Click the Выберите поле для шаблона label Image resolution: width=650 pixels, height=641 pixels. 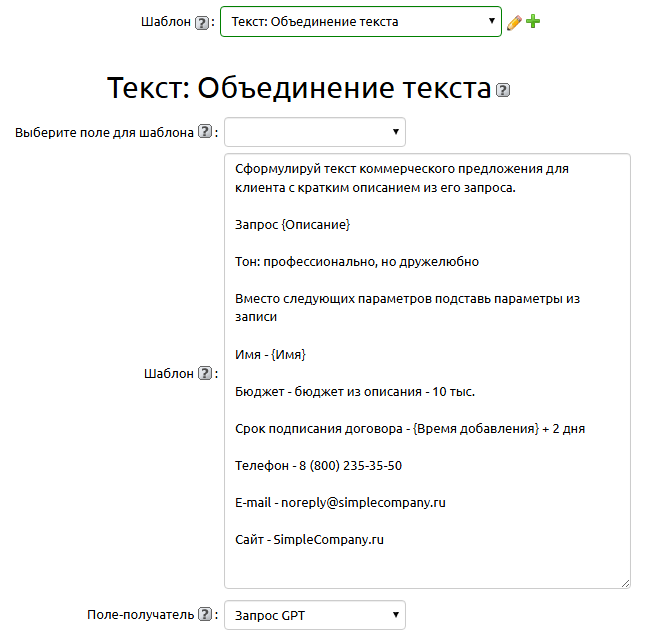coord(104,132)
